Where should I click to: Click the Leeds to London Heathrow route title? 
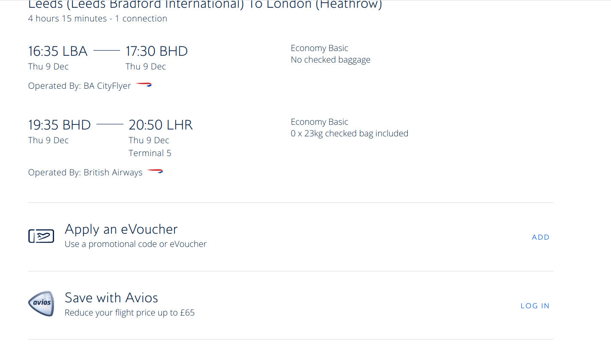[x=205, y=5]
